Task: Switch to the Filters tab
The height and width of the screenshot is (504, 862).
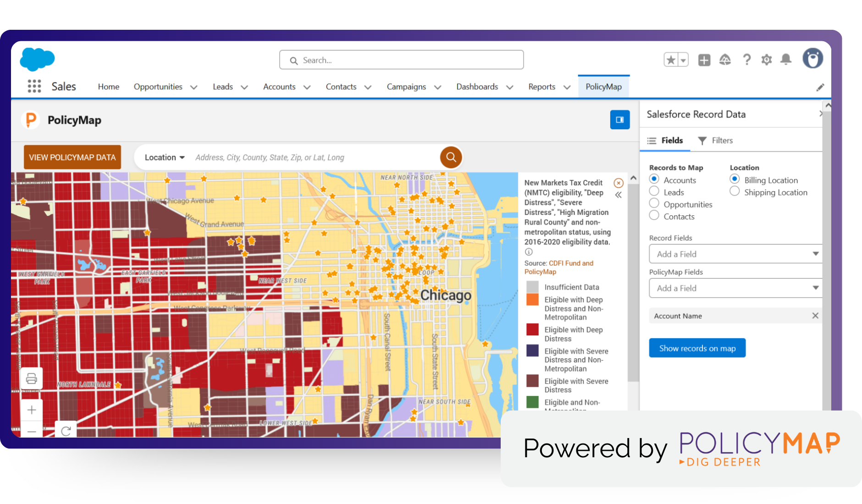Action: [715, 141]
